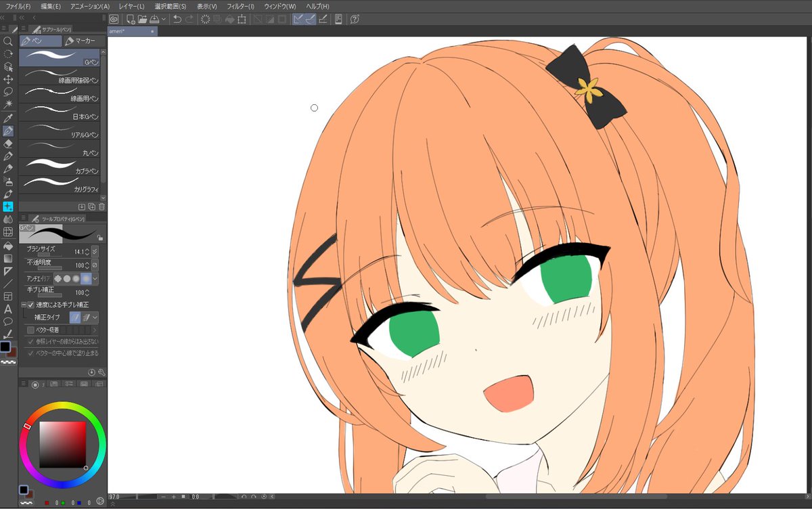
Task: Switch to the ameri canvas tab
Action: pos(133,31)
